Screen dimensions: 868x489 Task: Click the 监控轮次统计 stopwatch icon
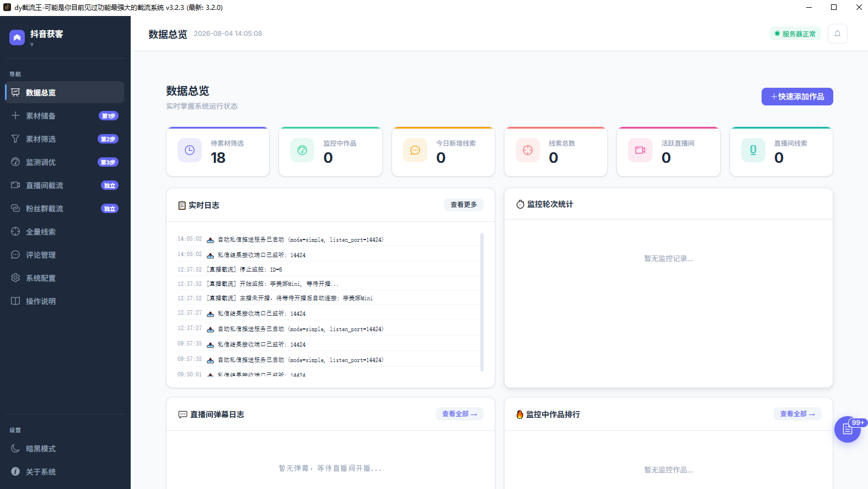[x=520, y=204]
